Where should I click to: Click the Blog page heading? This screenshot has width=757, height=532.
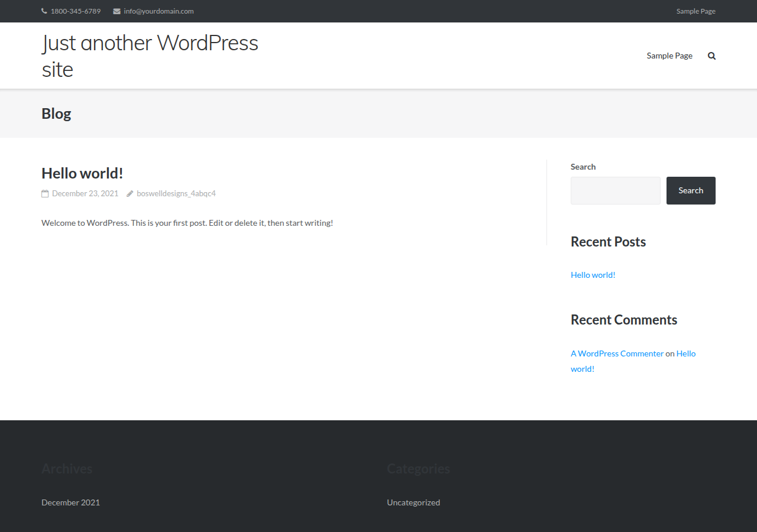[x=56, y=113]
